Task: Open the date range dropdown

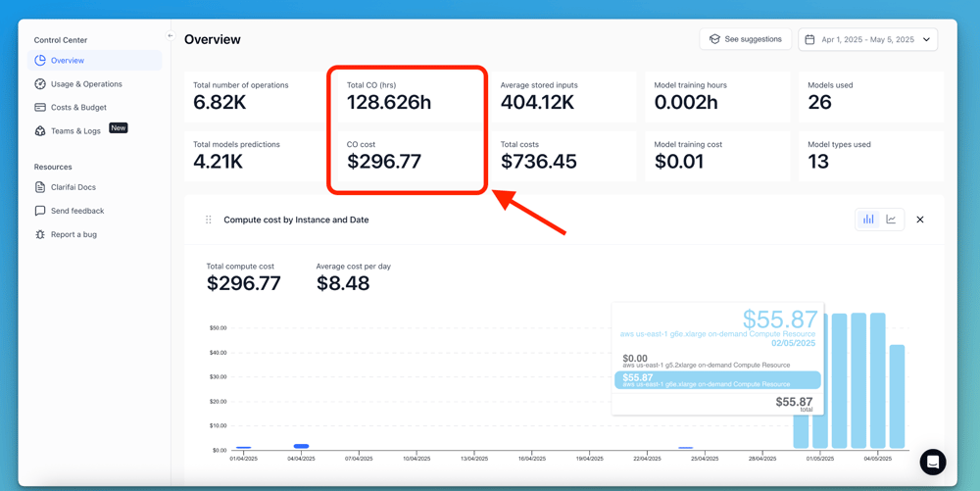Action: pos(926,40)
